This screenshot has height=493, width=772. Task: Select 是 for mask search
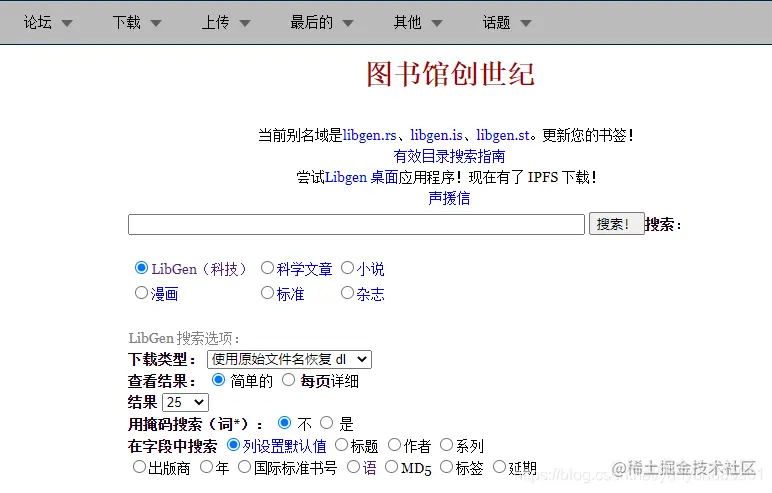(326, 423)
